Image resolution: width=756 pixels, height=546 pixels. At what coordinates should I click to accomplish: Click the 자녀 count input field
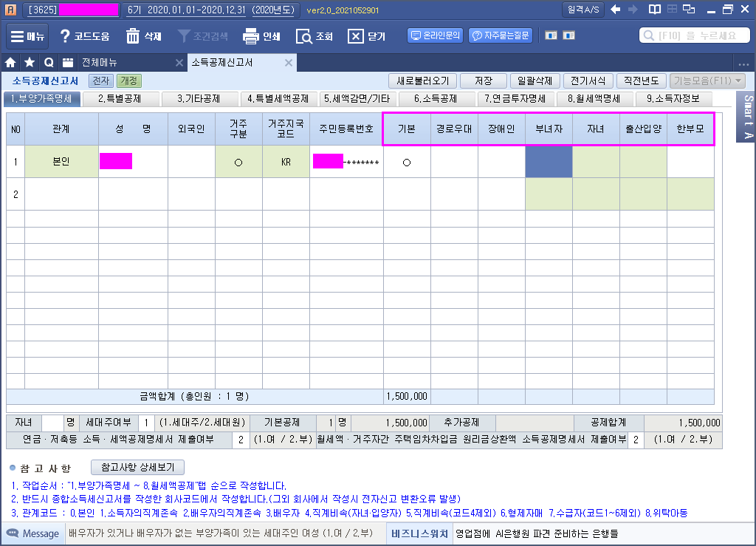point(52,423)
